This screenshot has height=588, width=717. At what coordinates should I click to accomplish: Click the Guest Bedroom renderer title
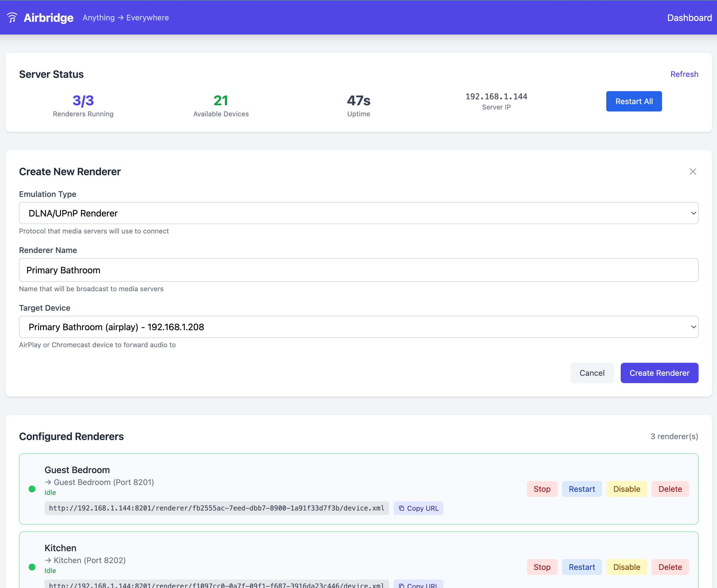coord(77,470)
